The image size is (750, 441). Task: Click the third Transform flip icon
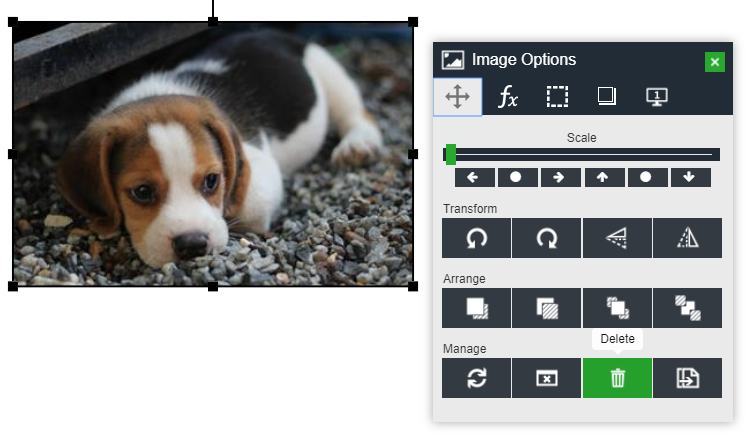tap(617, 238)
